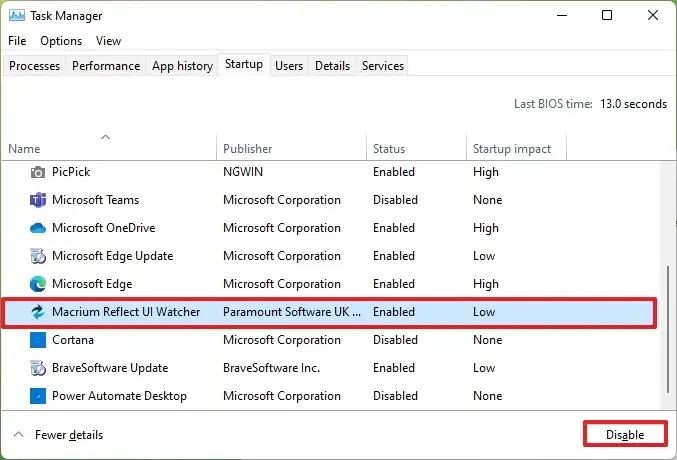Click High impact in Microsoft OneDrive row
Image resolution: width=677 pixels, height=460 pixels.
pos(486,228)
